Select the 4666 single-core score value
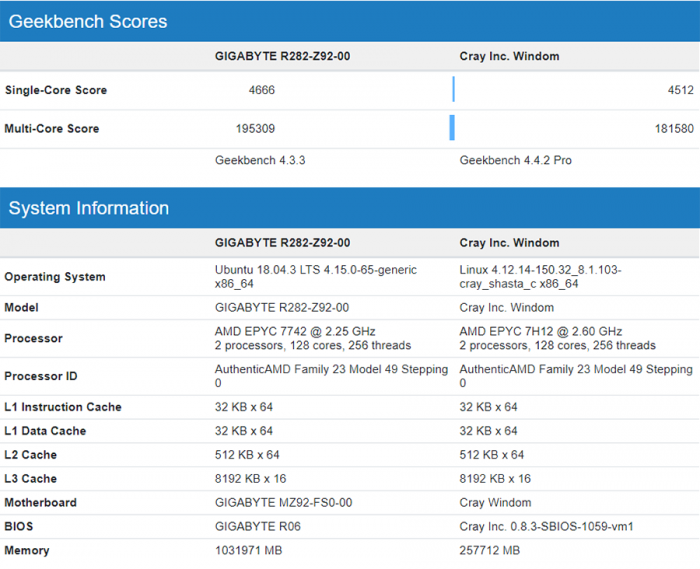The image size is (700, 569). coord(262,90)
